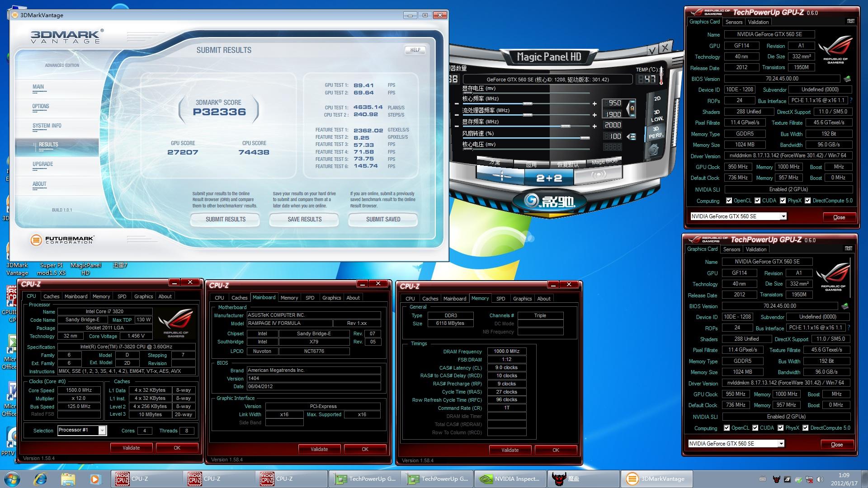This screenshot has height=488, width=868.
Task: Open SYSTEM INFO in 3DMark Vantage sidebar
Action: (x=47, y=126)
